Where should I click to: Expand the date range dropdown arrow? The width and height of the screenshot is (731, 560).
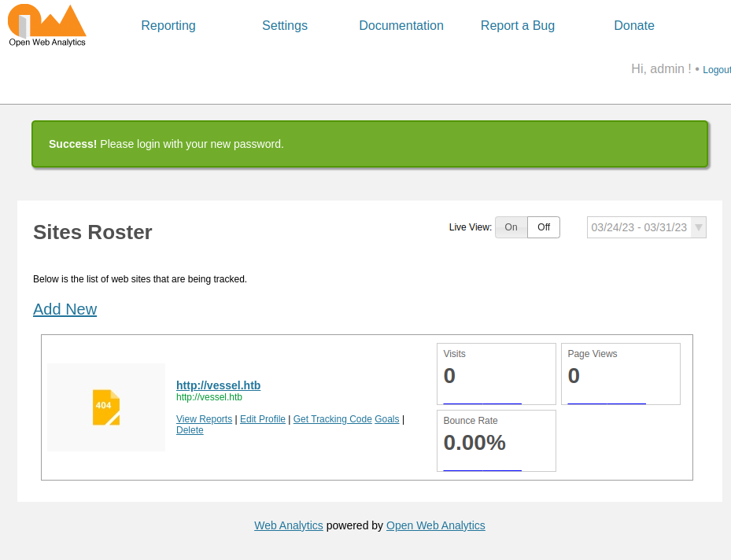(699, 227)
